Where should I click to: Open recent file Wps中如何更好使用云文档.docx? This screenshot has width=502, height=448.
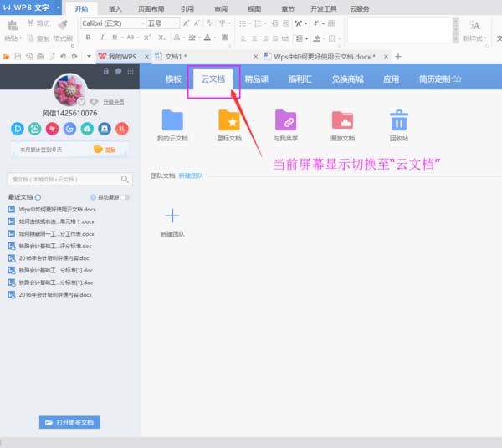tap(52, 209)
